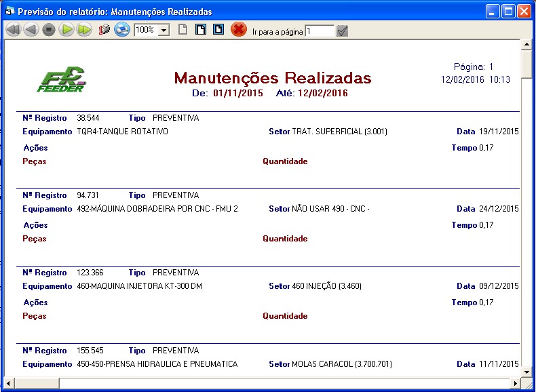Image resolution: width=536 pixels, height=392 pixels.
Task: Click equipment '492-MÁQUINA DOBRADEIRA POR CNC - FMU 2'
Action: coord(157,209)
